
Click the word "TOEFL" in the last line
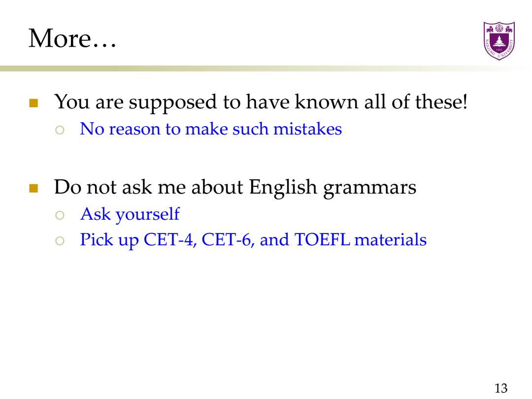[322, 239]
